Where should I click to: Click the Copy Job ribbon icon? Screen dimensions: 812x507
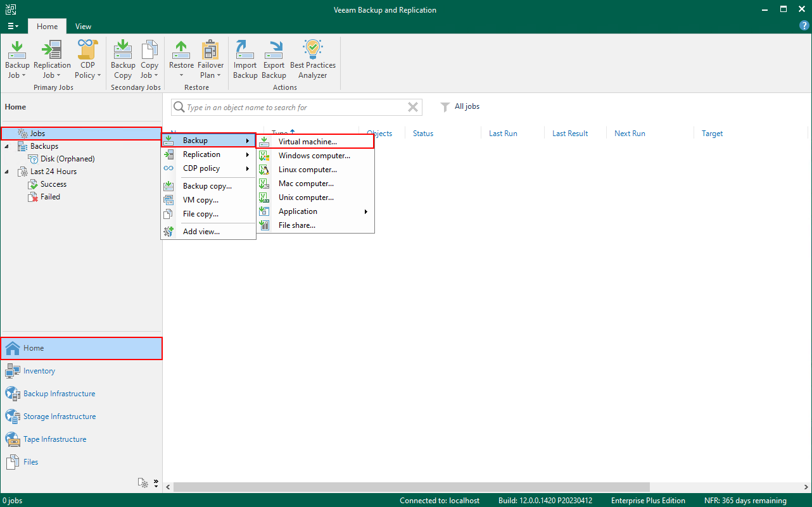point(149,49)
